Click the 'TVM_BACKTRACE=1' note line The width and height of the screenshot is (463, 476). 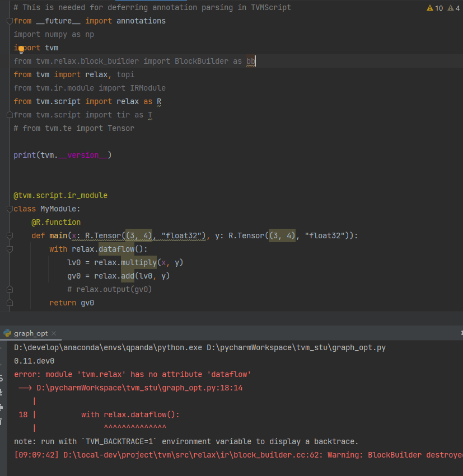click(x=186, y=441)
